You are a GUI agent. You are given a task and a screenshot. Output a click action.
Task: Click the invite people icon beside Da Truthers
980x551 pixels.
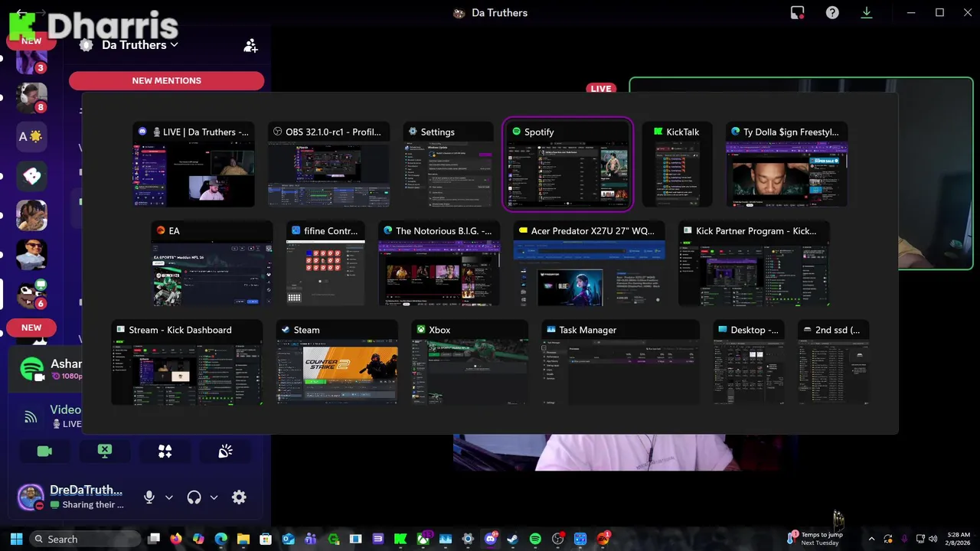[250, 46]
